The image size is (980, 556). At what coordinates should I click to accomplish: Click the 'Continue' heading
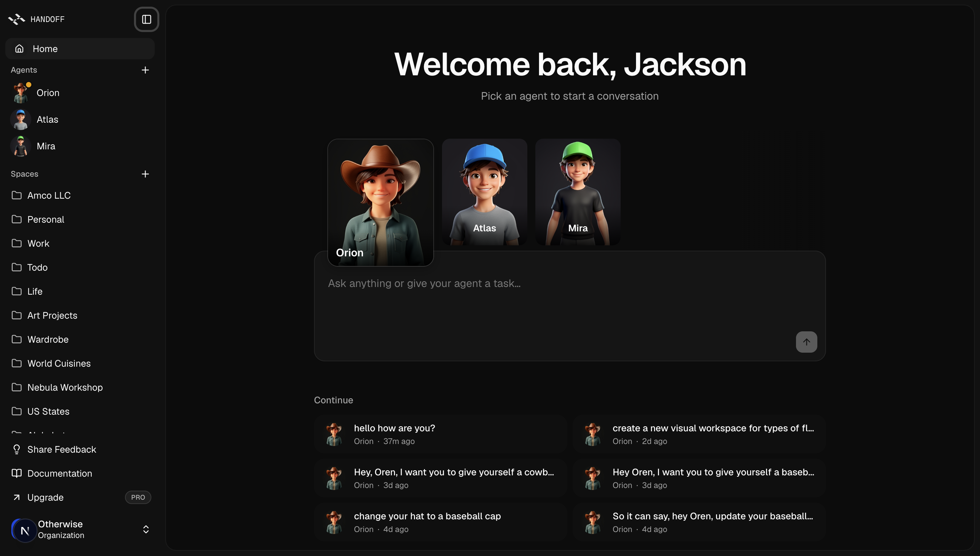[333, 400]
